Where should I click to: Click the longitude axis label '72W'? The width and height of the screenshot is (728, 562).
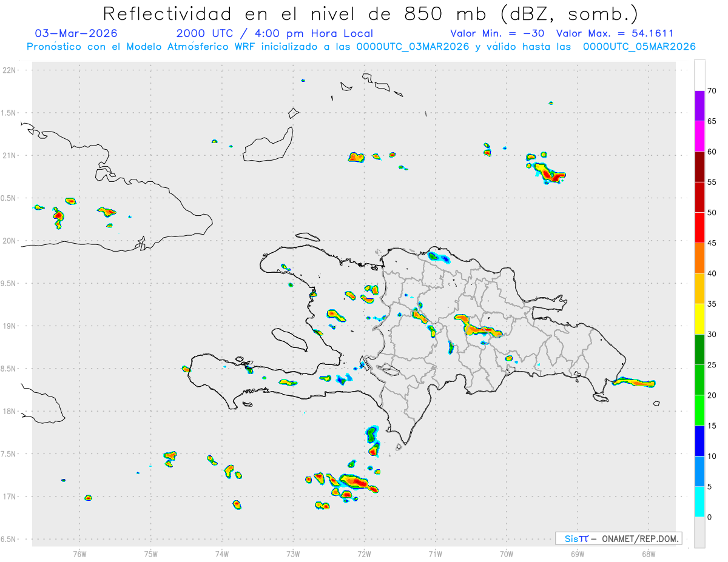pos(364,554)
